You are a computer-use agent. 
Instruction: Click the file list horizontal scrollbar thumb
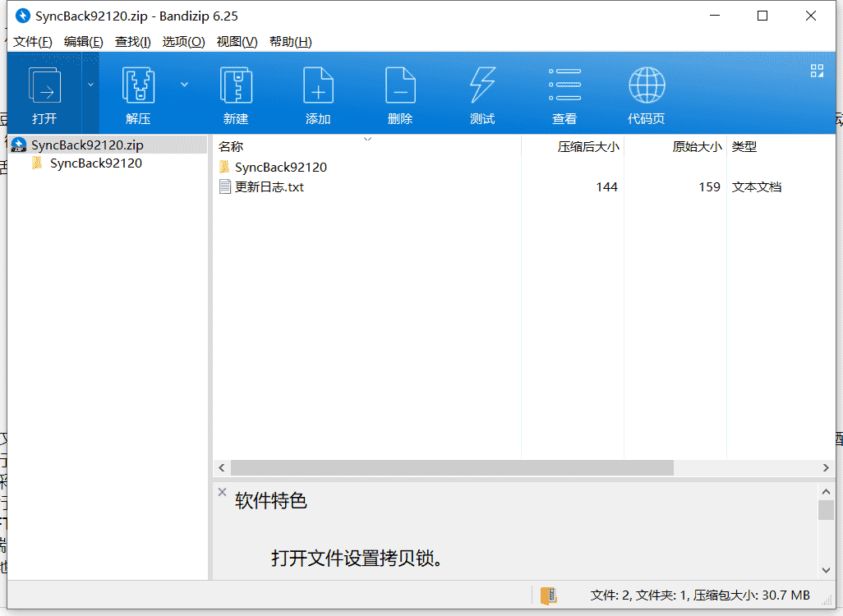point(452,467)
